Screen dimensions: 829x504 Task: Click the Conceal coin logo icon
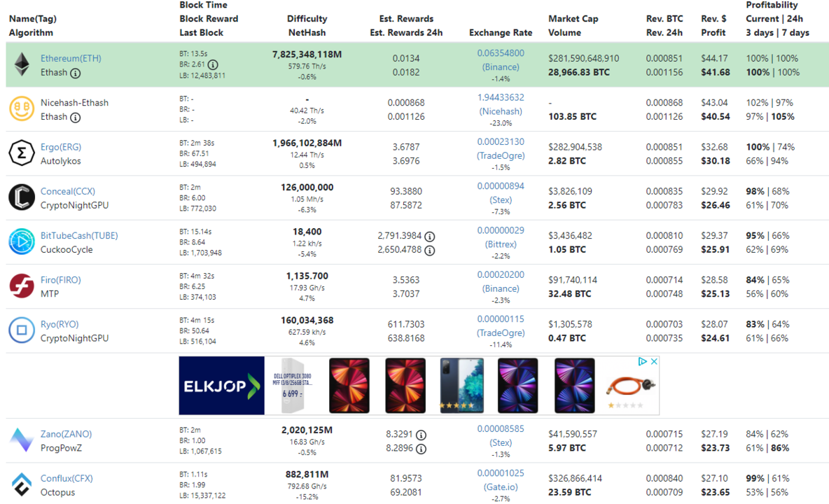click(22, 197)
